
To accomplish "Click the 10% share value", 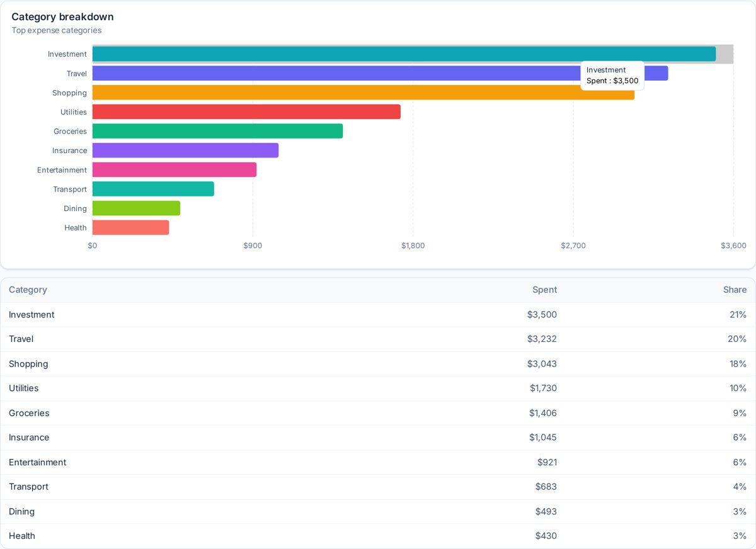I will pyautogui.click(x=738, y=388).
